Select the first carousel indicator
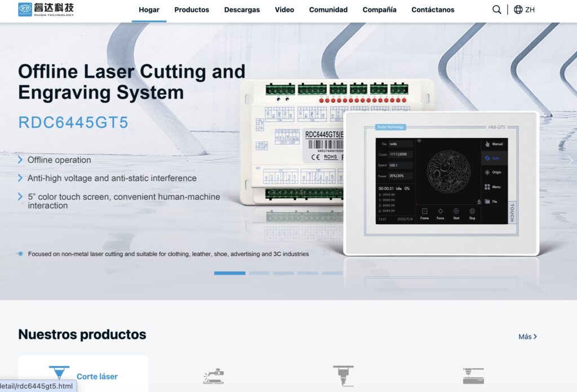Screen dimensions: 577x392 (230, 273)
